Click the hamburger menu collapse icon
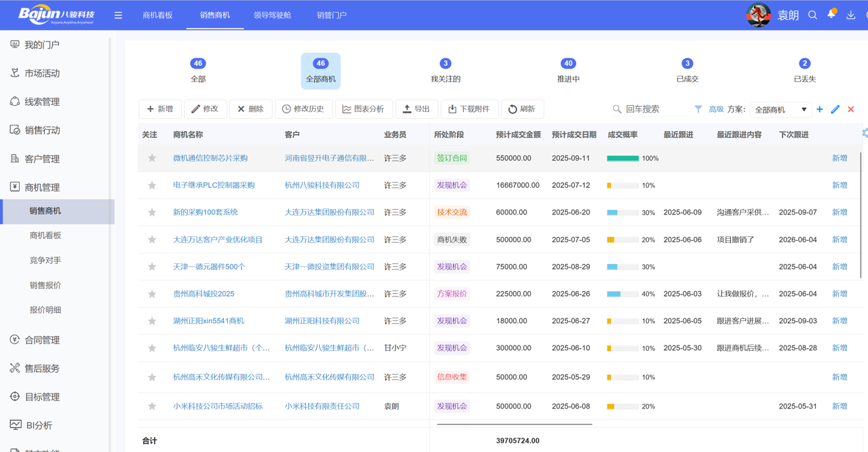The width and height of the screenshot is (868, 452). click(x=118, y=15)
